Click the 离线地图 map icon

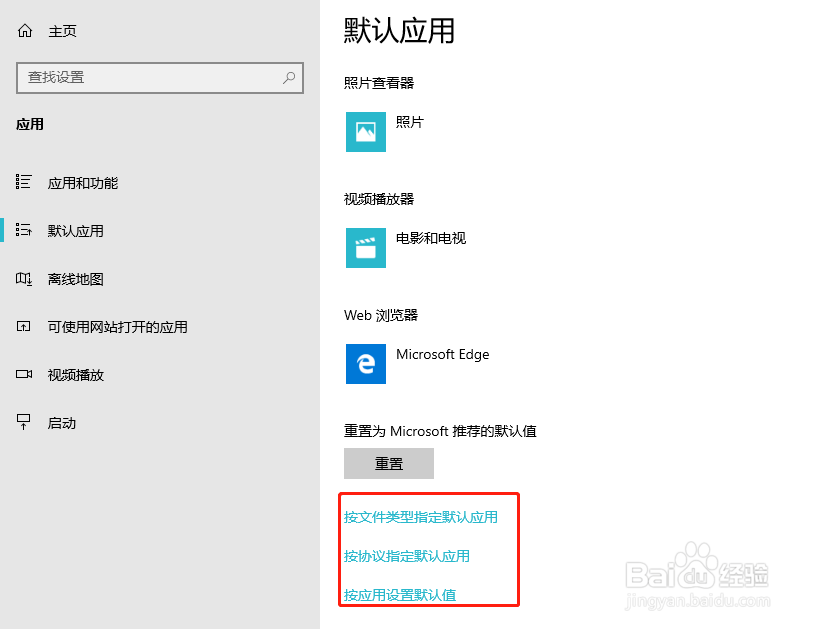(23, 279)
